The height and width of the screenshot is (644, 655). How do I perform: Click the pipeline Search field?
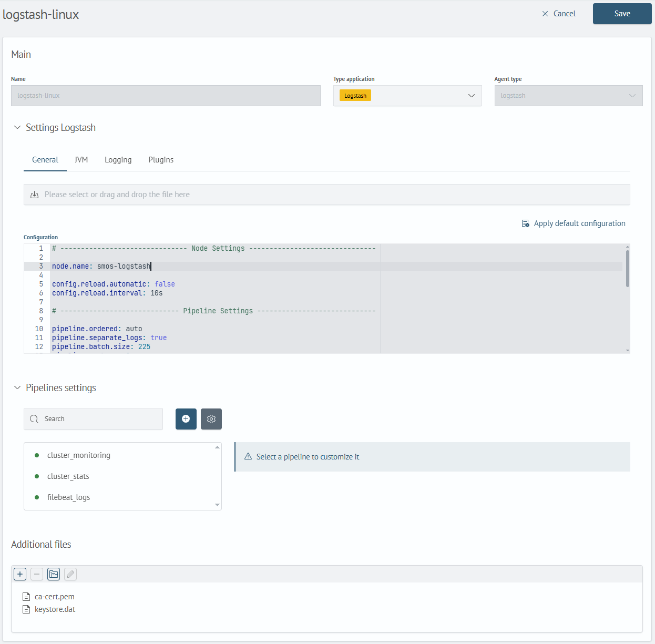pyautogui.click(x=93, y=419)
